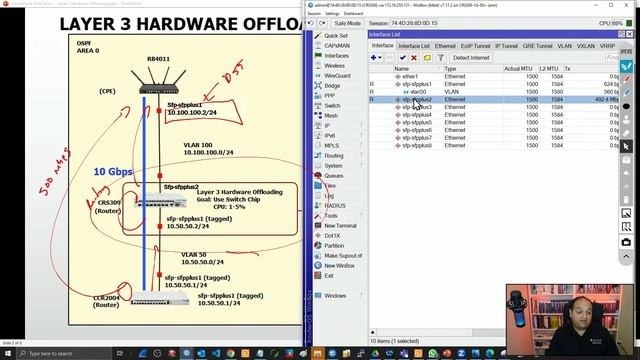The image size is (640, 360).
Task: Open Quick Set in WinBox sidebar
Action: (336, 36)
